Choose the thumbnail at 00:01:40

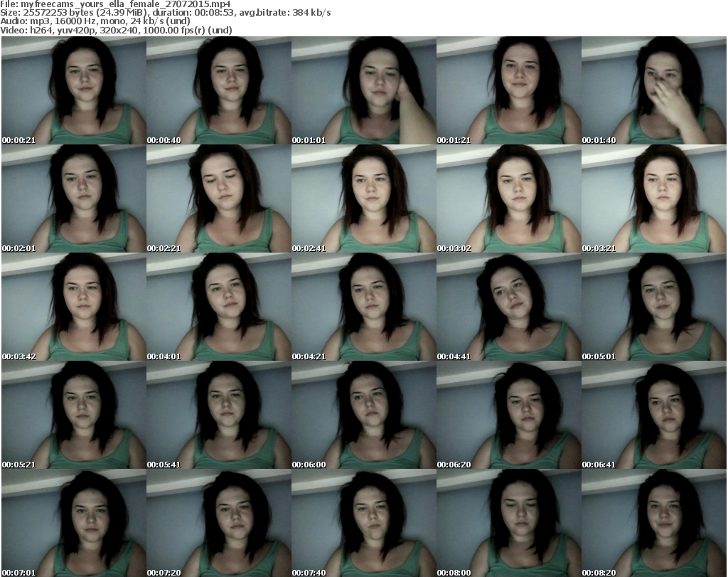click(x=654, y=90)
